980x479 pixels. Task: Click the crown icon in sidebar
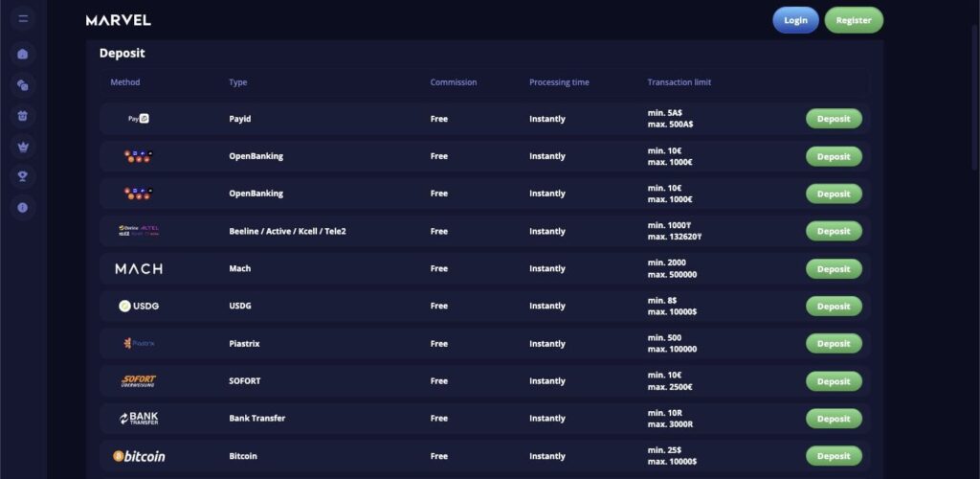click(x=23, y=147)
